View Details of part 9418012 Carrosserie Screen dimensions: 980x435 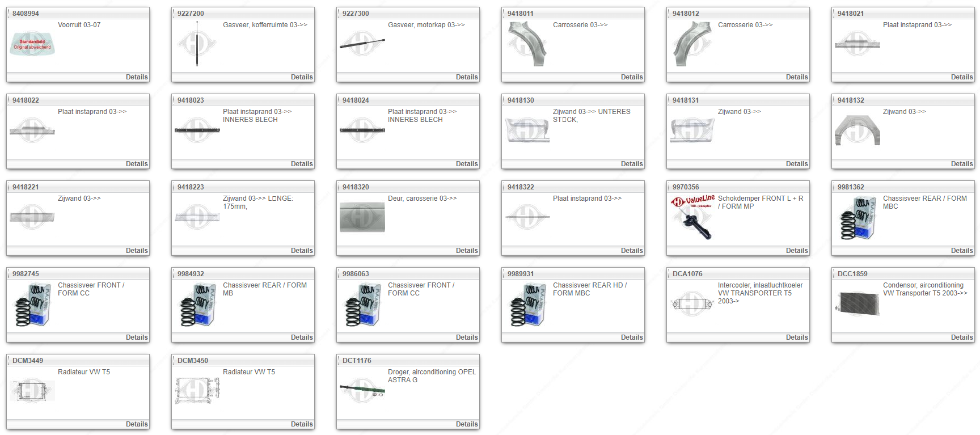[x=797, y=77]
